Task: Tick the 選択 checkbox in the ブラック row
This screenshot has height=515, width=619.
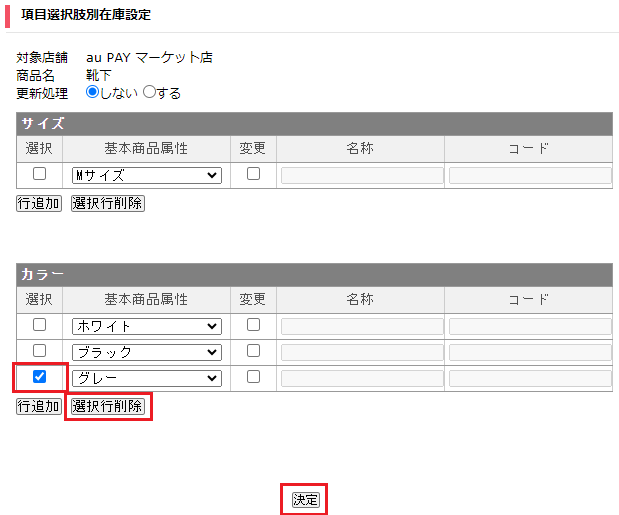Action: (x=39, y=351)
